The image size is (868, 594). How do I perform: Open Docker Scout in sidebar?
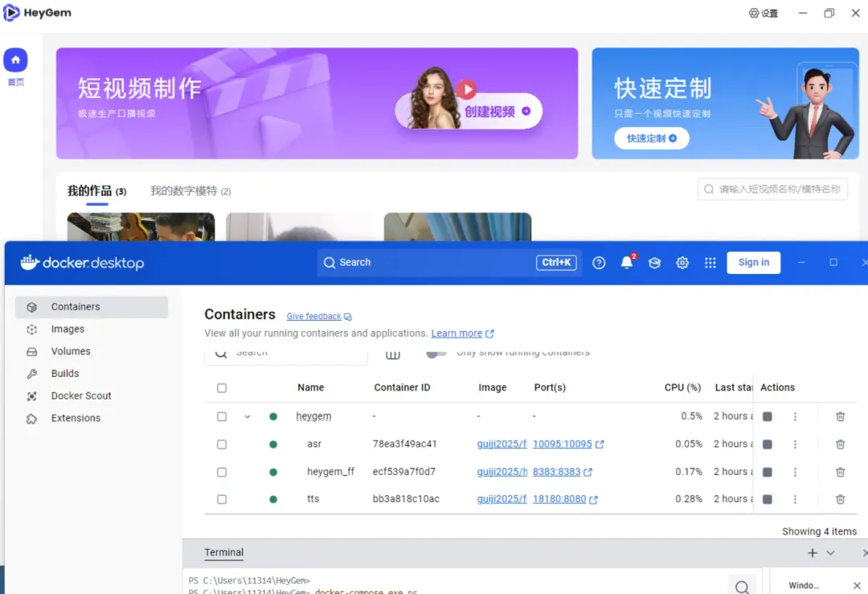(92, 395)
